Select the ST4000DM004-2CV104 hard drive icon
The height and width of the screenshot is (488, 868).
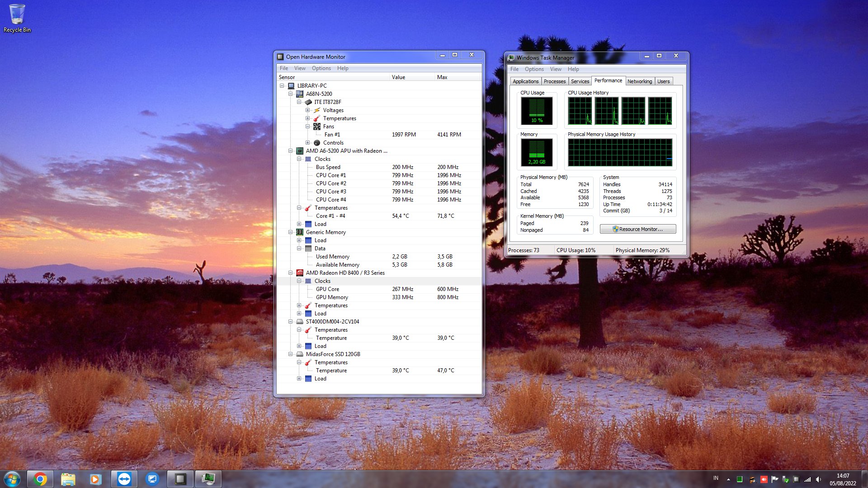click(299, 322)
